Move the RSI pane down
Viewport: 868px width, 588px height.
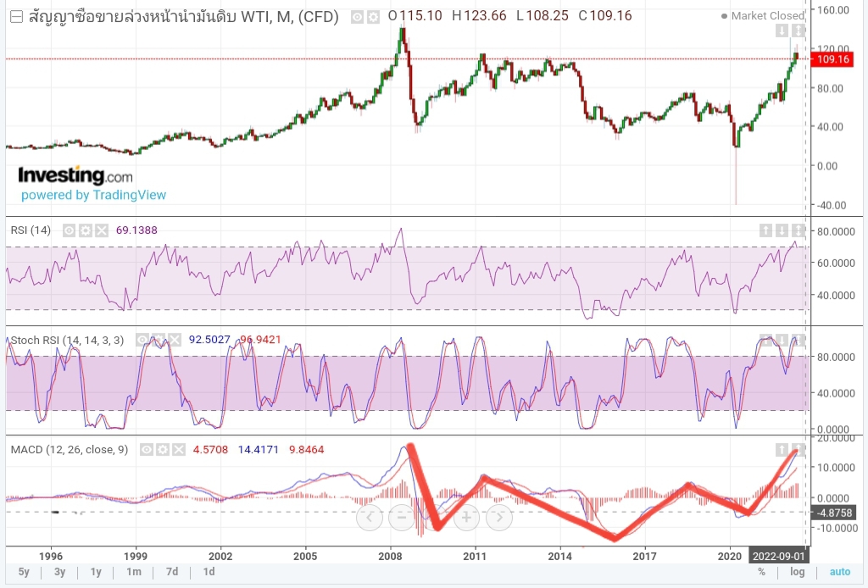click(782, 230)
